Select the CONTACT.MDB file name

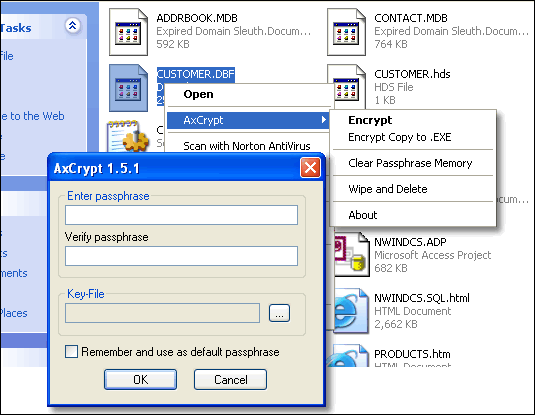pyautogui.click(x=411, y=18)
